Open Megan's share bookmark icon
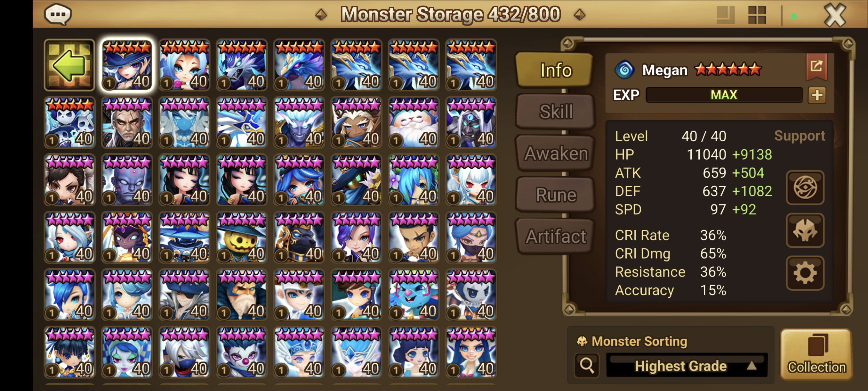This screenshot has width=868, height=391. (816, 66)
